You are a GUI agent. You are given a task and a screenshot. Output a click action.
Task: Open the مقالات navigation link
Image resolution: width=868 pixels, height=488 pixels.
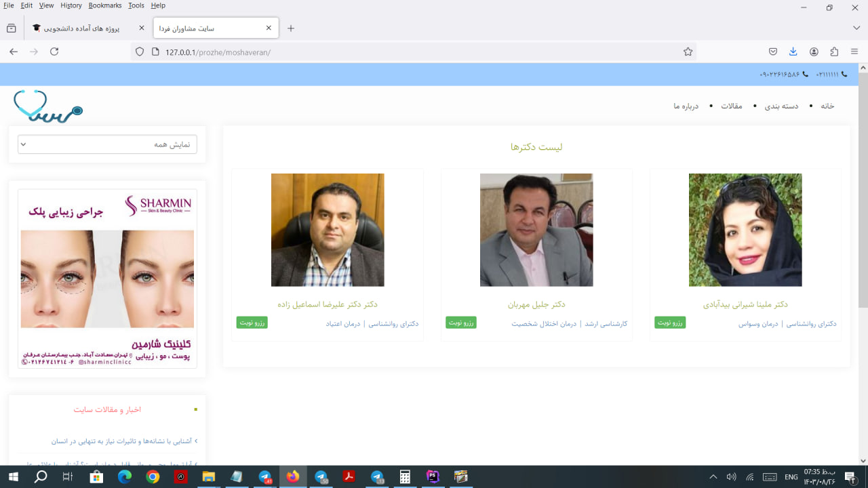[x=731, y=106]
